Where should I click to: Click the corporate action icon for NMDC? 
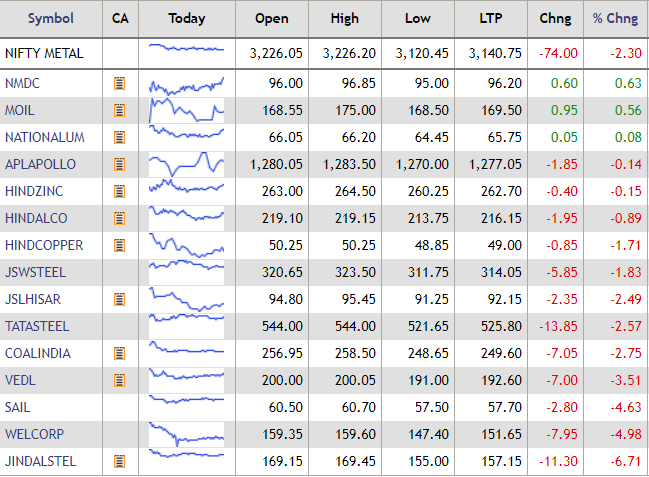click(120, 83)
